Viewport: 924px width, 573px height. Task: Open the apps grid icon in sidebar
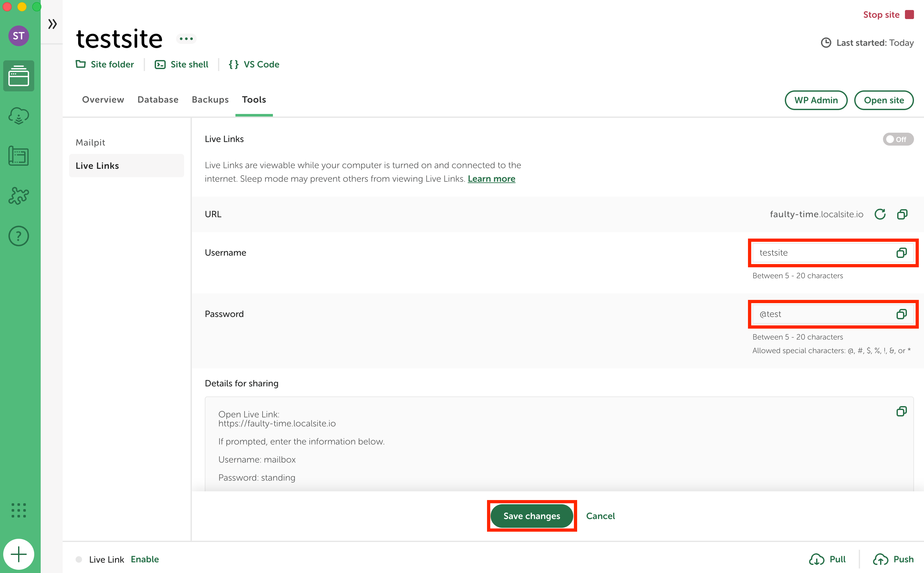[x=19, y=510]
